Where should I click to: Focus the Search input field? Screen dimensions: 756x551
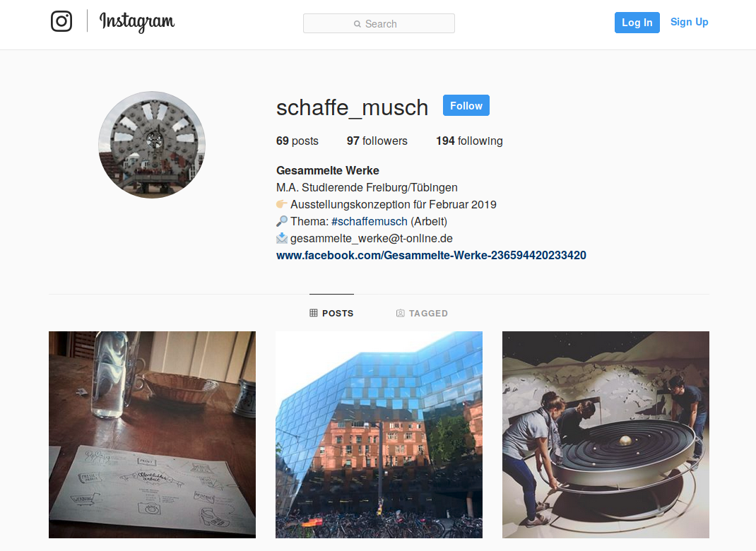tap(379, 23)
